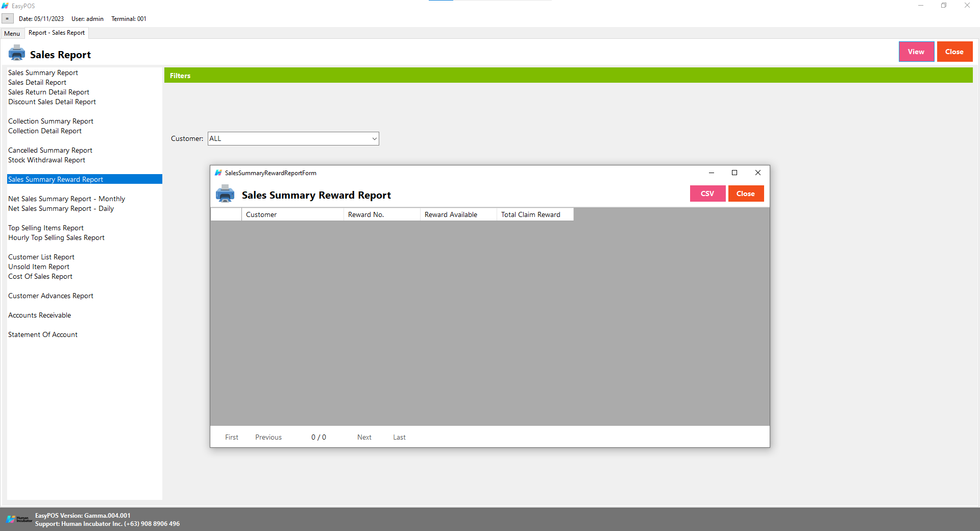Go to First page in pagination
This screenshot has width=980, height=531.
pyautogui.click(x=232, y=437)
